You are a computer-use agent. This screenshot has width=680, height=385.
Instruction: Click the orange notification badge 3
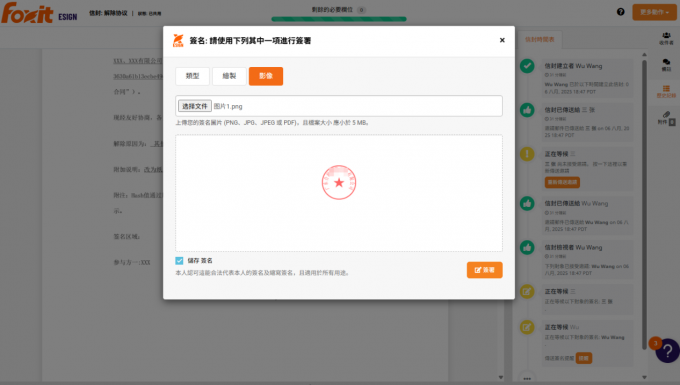coord(655,343)
